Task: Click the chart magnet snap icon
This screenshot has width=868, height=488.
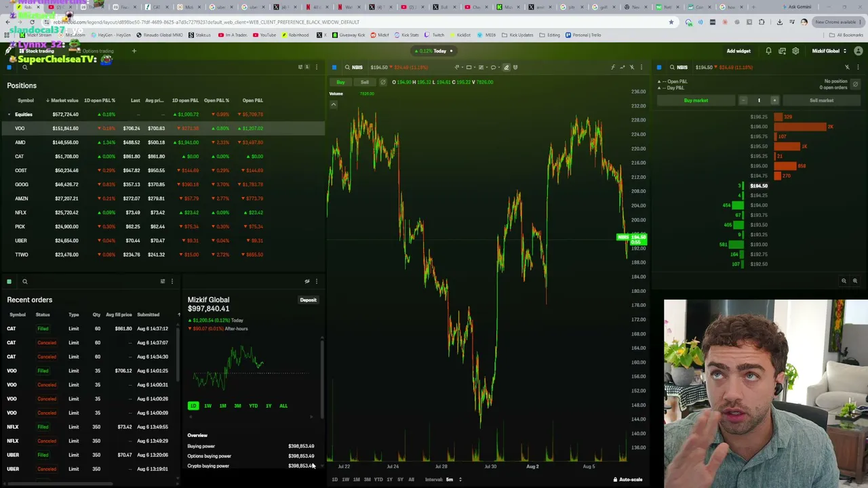Action: point(515,67)
